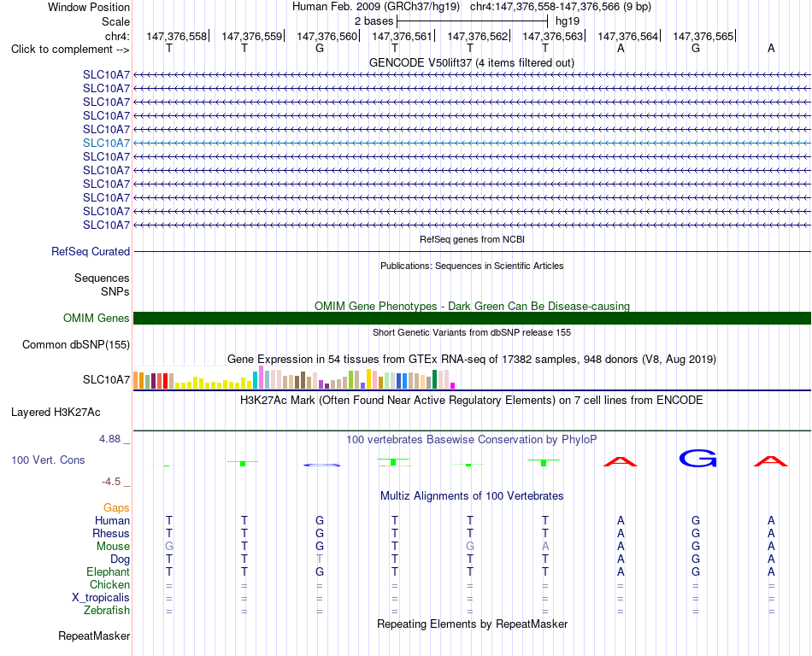This screenshot has height=656, width=812.
Task: Click '100 vertebrates Basewise Conservation by PhyloP' title
Action: pyautogui.click(x=472, y=440)
